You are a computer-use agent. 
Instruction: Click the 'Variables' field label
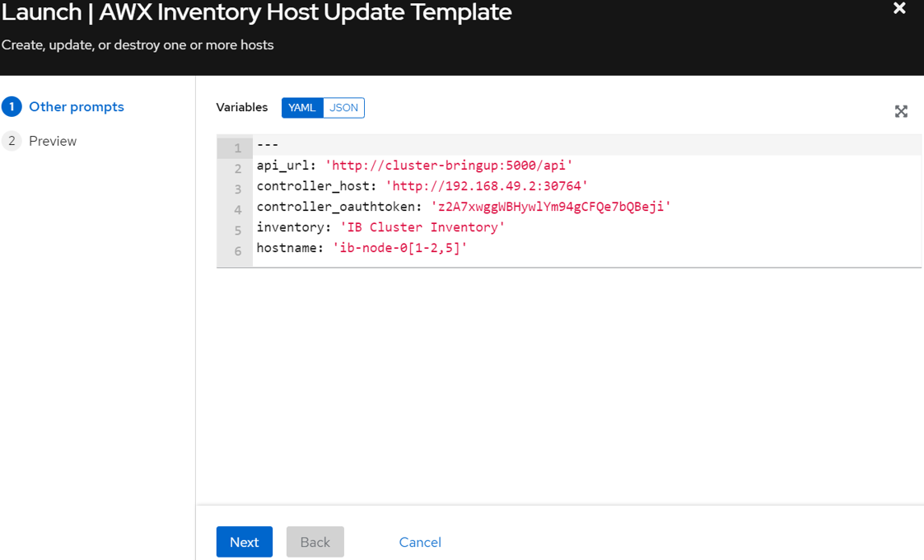point(241,107)
